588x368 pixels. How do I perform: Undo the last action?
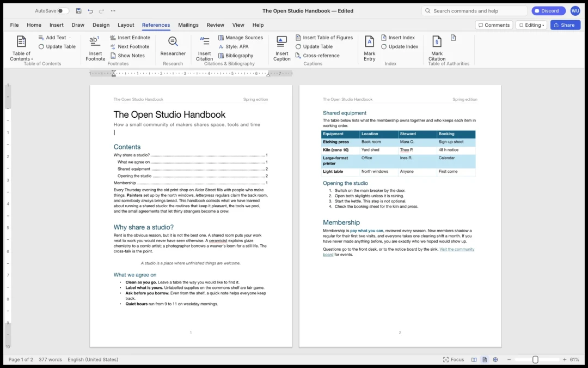coord(90,11)
